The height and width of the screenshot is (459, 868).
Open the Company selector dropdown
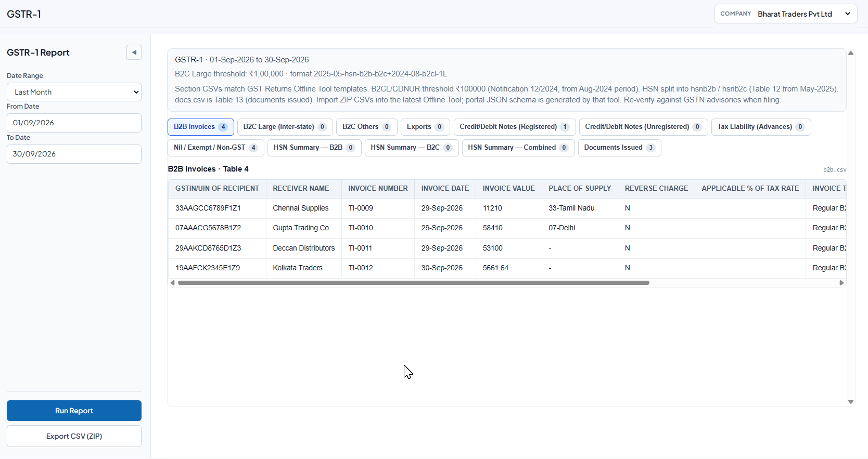pos(786,14)
